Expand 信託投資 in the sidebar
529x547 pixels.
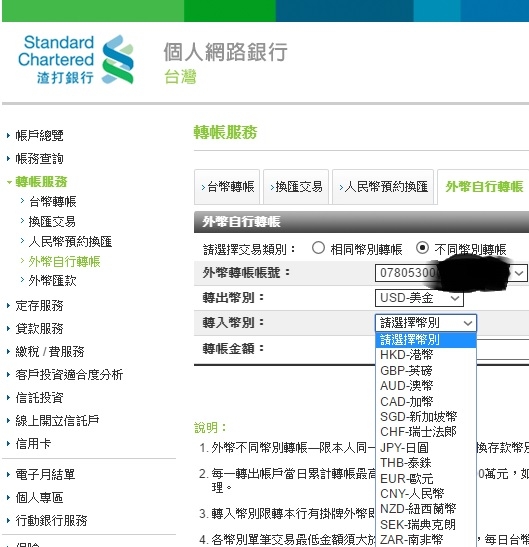coord(39,397)
